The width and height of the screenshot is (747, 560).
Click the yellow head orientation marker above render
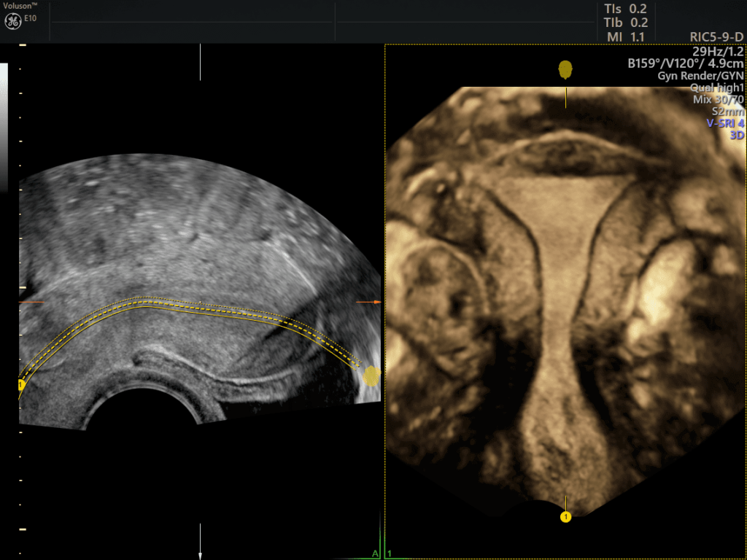coord(565,70)
